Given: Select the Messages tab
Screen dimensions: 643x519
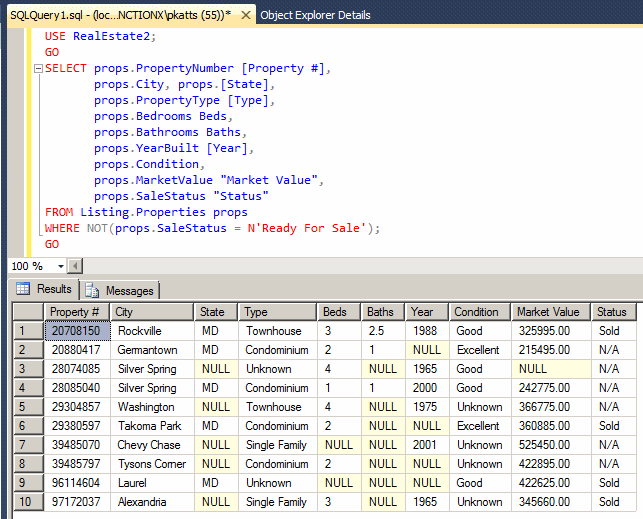Looking at the screenshot, I should click(x=119, y=291).
